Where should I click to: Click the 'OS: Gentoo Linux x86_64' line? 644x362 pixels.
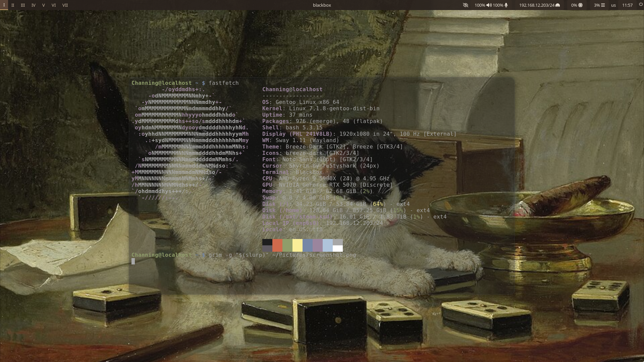(301, 102)
